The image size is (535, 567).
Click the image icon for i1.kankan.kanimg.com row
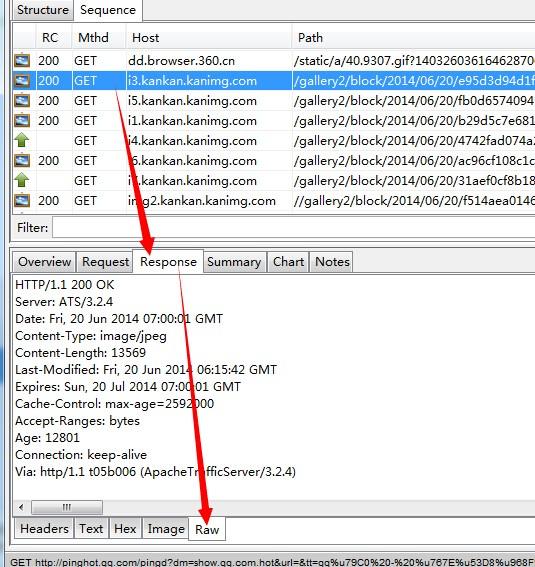[22, 120]
